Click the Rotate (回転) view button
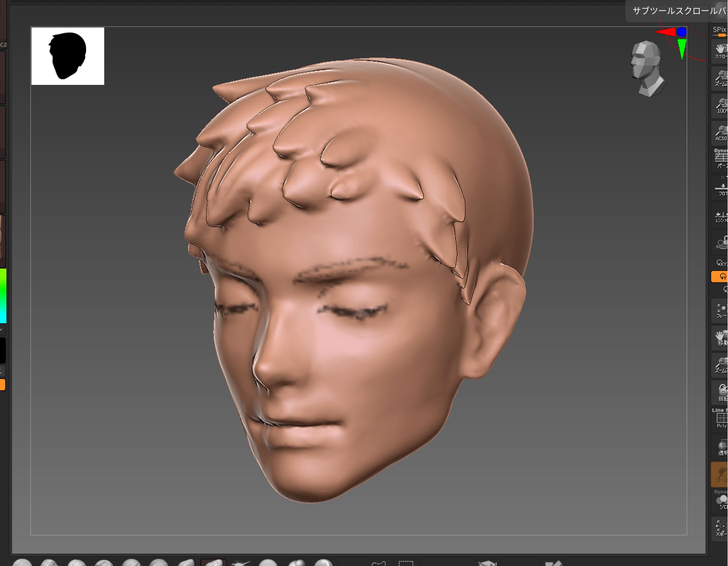This screenshot has width=728, height=566. click(721, 393)
